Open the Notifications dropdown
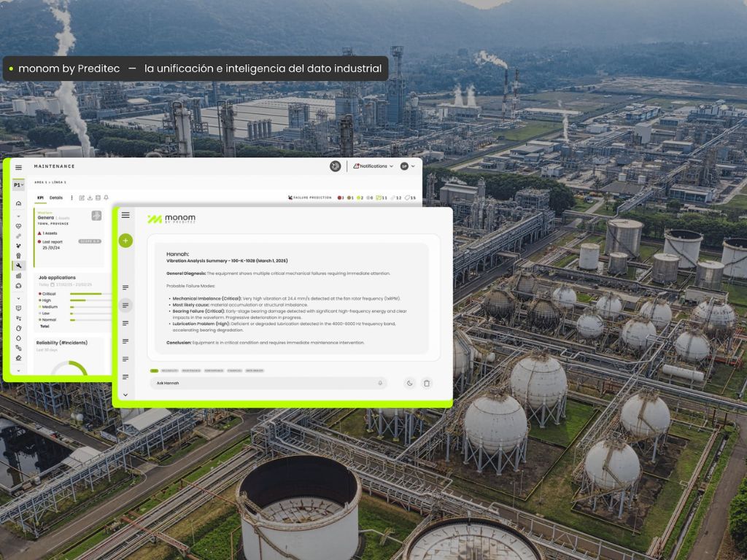This screenshot has height=560, width=747. pos(373,166)
